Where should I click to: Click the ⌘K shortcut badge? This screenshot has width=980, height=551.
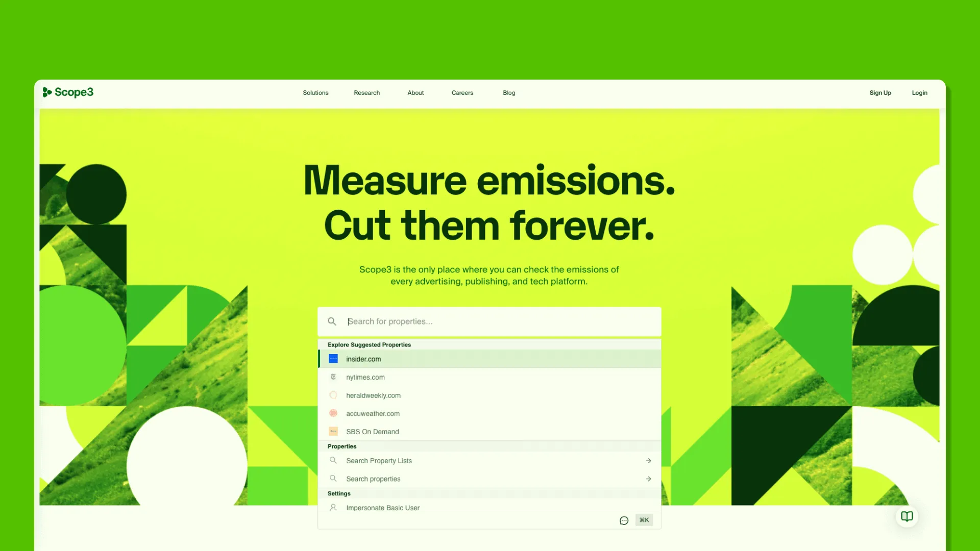click(644, 520)
